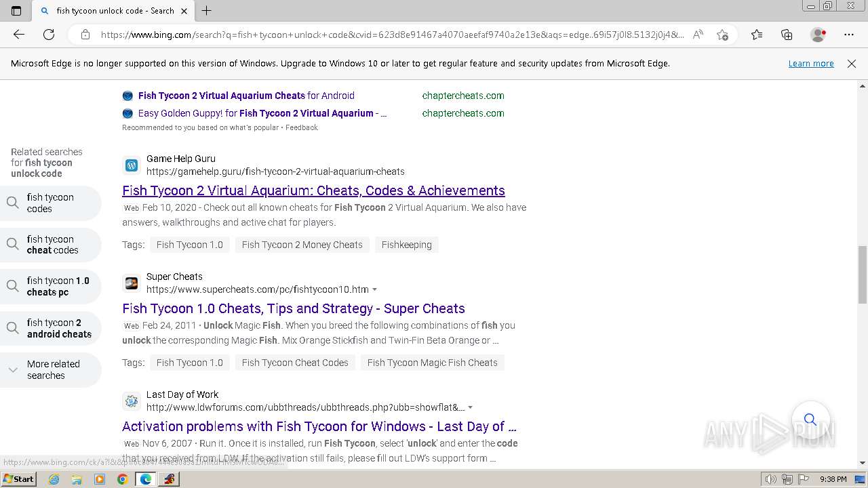Select the Fishkeeping tag

[406, 245]
